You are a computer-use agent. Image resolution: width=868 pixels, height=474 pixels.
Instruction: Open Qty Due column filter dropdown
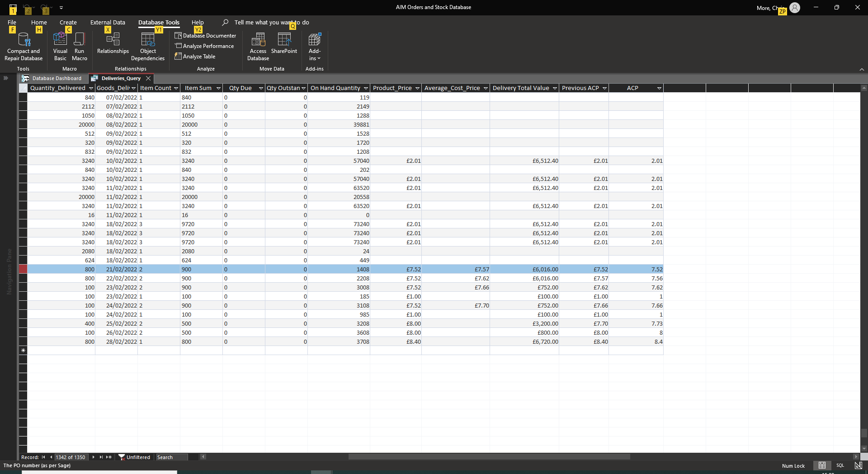[261, 88]
